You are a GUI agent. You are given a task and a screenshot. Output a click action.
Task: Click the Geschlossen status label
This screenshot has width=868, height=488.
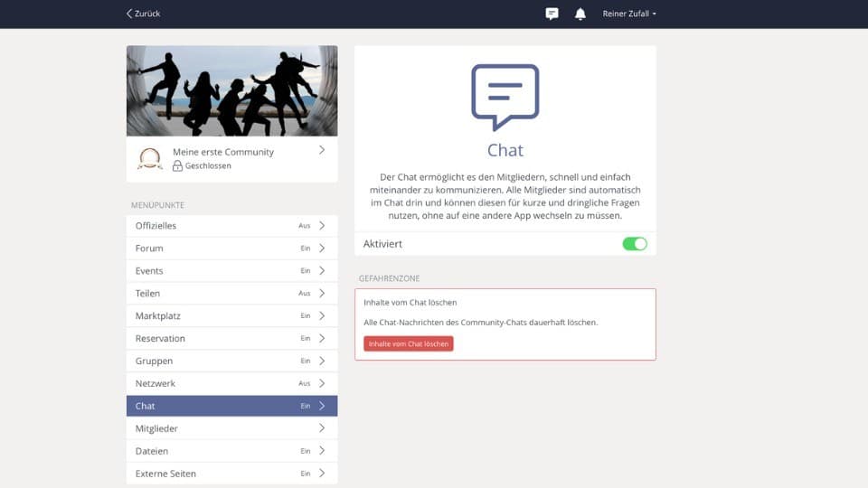click(208, 165)
